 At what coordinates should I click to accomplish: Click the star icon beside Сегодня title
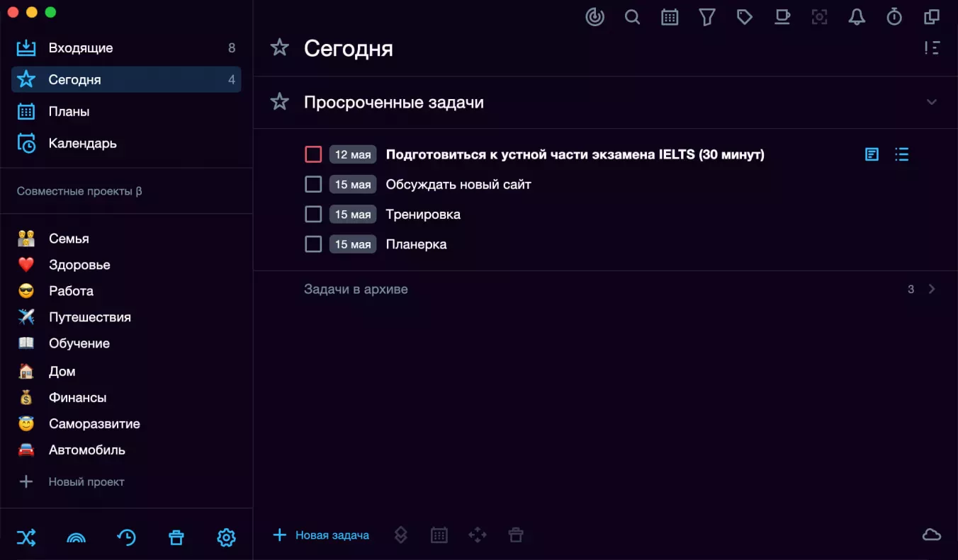point(280,48)
